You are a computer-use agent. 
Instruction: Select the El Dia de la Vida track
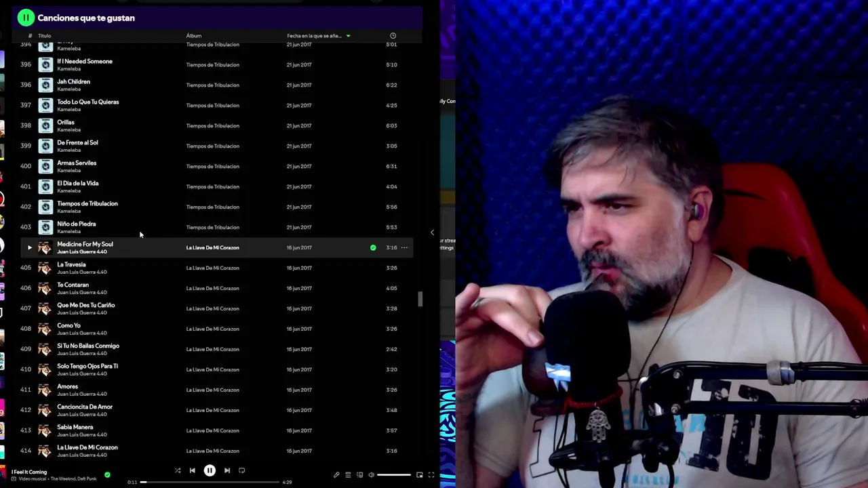77,183
